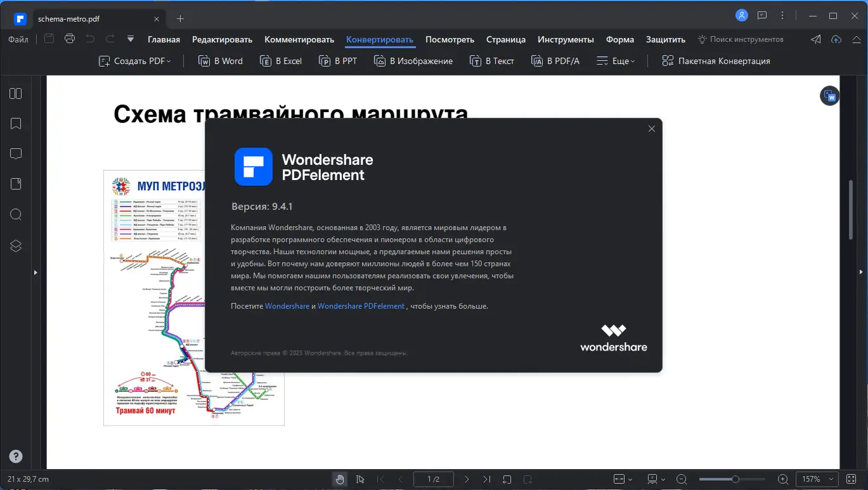Viewport: 868px width, 490px height.
Task: Convert to Excel with В Excel
Action: 281,61
